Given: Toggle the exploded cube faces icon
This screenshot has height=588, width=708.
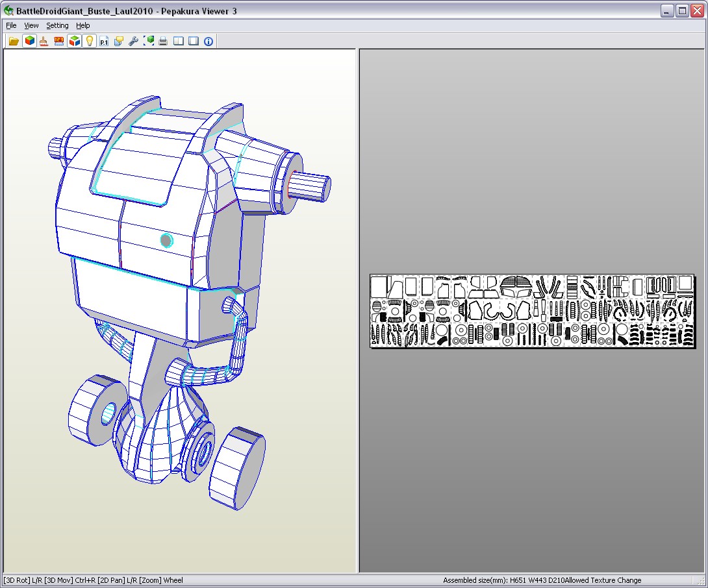Looking at the screenshot, I should (x=74, y=41).
